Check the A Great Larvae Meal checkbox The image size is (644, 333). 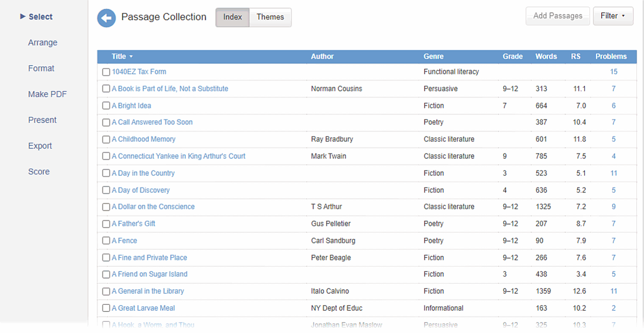click(x=106, y=308)
